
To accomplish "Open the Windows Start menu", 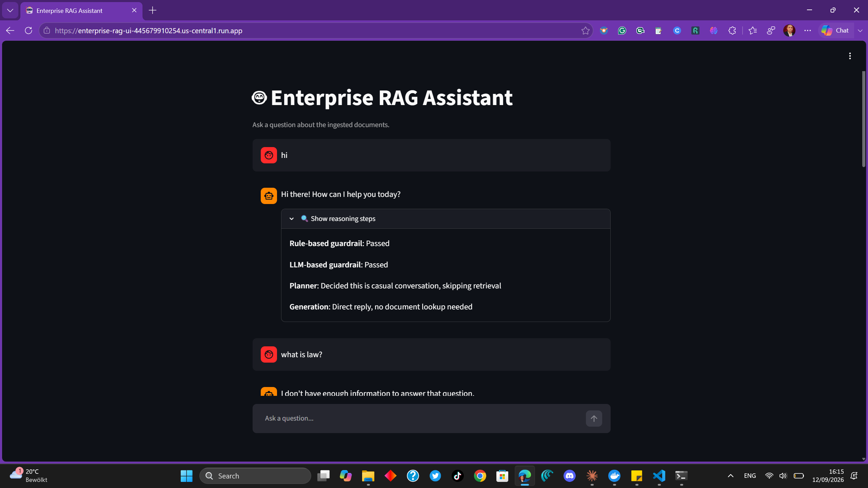I will point(186,476).
